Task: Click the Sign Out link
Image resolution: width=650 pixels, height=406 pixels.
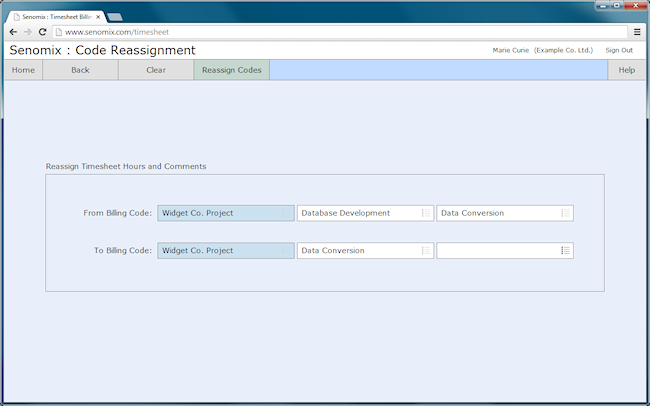Action: [x=619, y=50]
